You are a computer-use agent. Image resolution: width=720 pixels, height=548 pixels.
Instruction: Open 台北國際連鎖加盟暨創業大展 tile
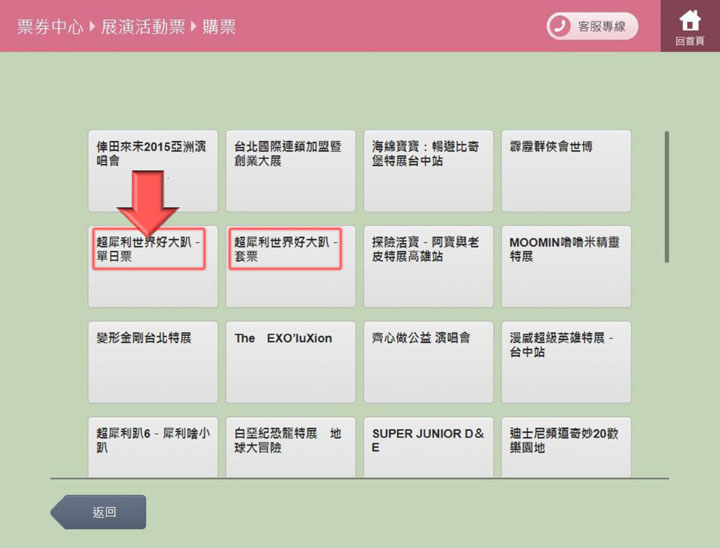coord(290,170)
